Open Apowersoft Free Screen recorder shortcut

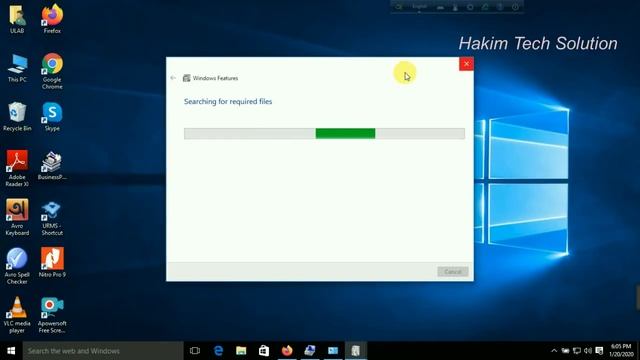click(x=52, y=314)
